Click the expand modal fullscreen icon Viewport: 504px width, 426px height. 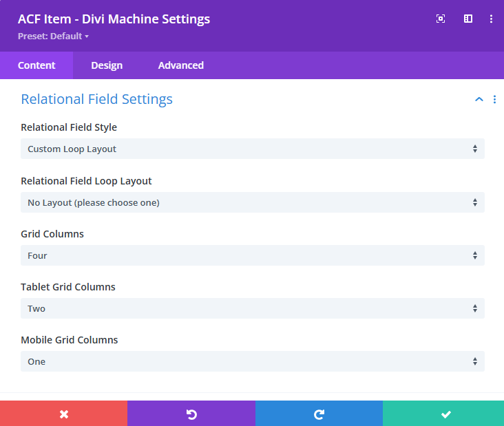(441, 19)
